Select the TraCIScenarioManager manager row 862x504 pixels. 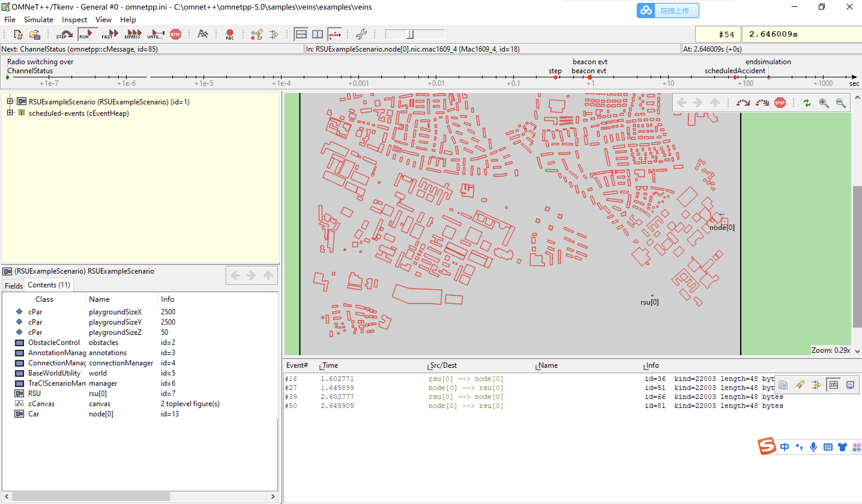[103, 383]
